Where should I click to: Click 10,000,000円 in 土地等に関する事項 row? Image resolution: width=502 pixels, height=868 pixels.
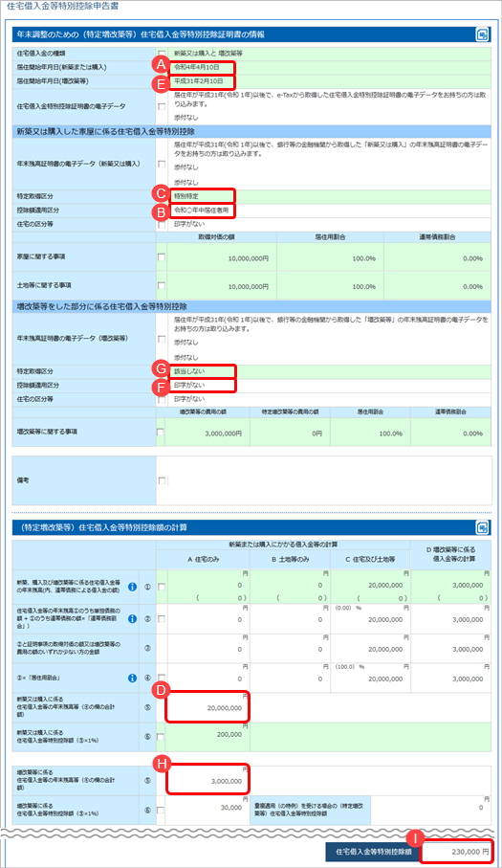(249, 287)
